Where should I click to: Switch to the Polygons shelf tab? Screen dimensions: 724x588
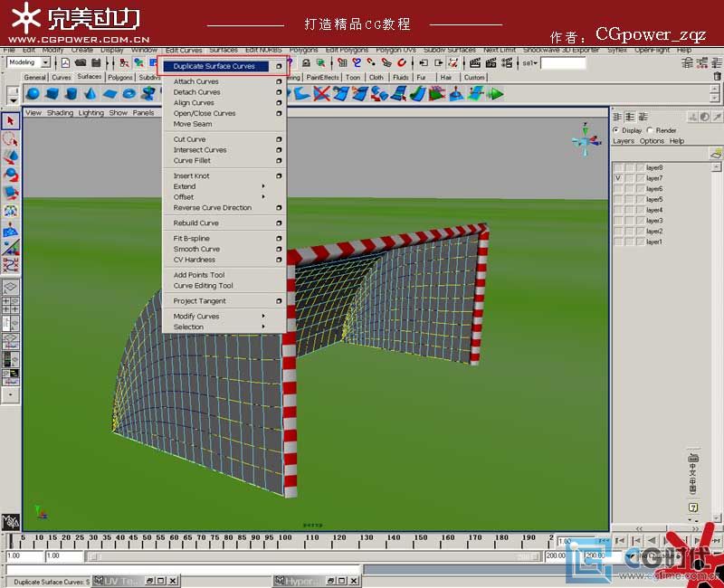pyautogui.click(x=120, y=77)
